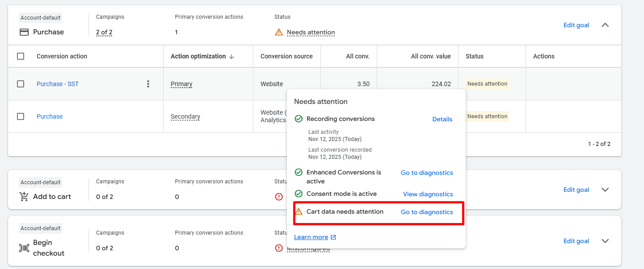Expand the Add to cart goal
644x269 pixels.
605,190
